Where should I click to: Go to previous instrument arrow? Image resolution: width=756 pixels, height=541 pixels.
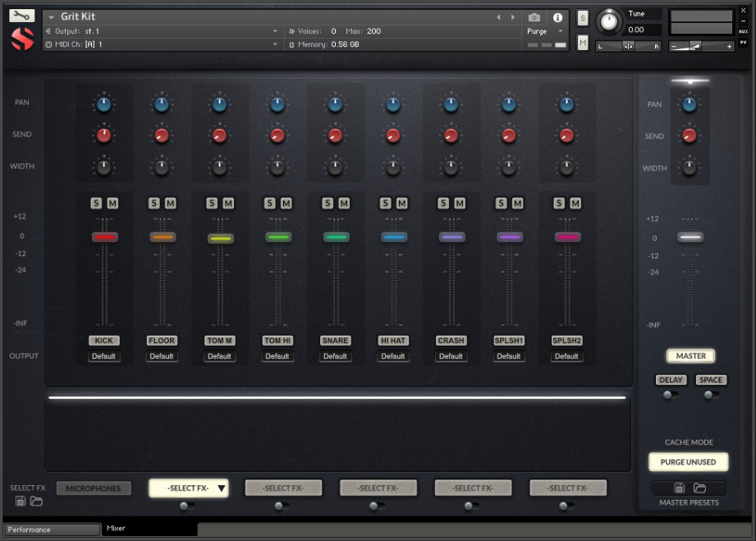[498, 17]
